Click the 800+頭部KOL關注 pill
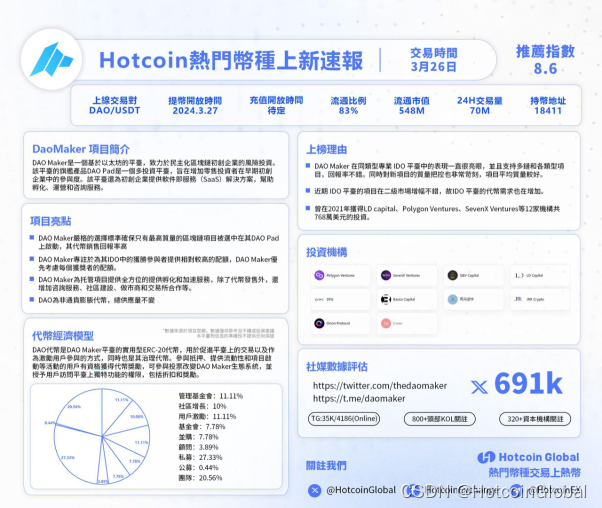Image resolution: width=602 pixels, height=508 pixels. 440,419
